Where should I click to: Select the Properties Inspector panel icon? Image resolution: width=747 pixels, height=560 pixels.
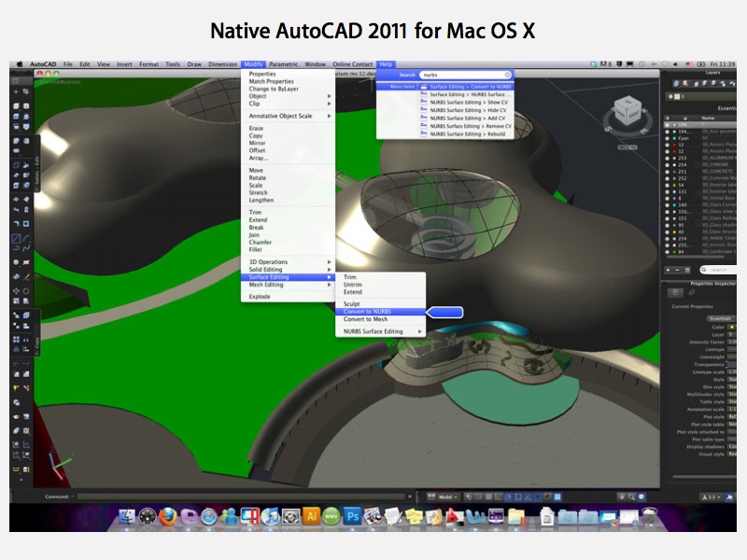point(673,290)
